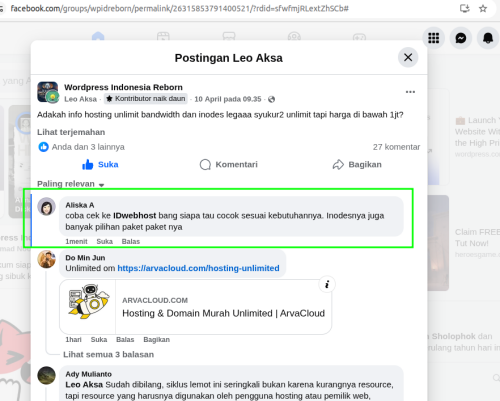The image size is (500, 401).
Task: Click the Suka like button on post
Action: pos(100,164)
